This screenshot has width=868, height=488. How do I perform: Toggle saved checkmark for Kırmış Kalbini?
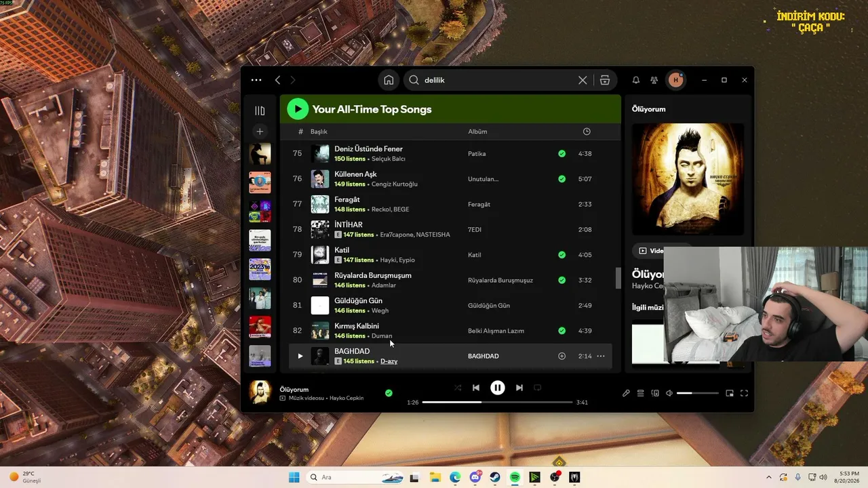tap(561, 331)
